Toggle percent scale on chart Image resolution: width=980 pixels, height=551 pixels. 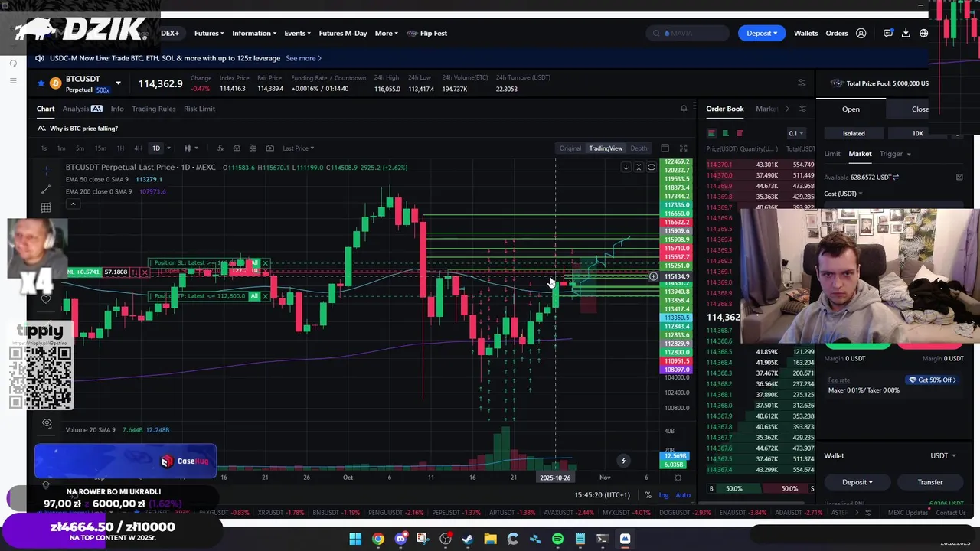click(648, 495)
